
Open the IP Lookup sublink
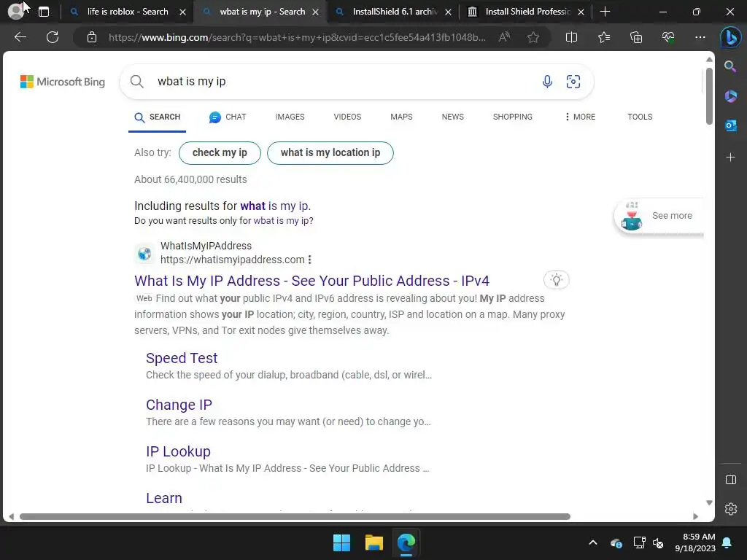[178, 451]
